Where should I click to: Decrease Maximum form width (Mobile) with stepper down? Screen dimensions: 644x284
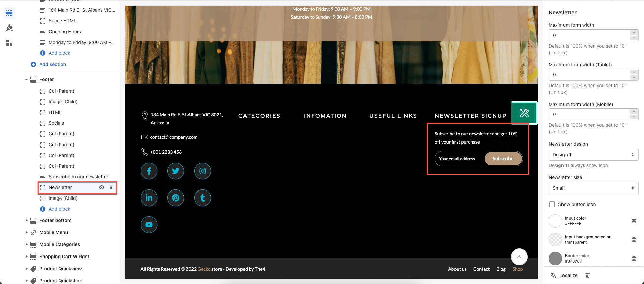coord(634,117)
